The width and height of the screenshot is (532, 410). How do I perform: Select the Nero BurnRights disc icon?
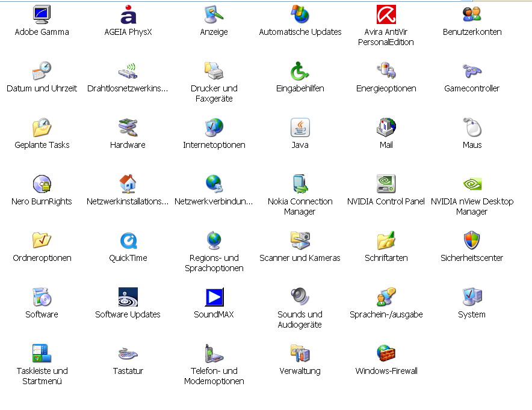tap(42, 184)
